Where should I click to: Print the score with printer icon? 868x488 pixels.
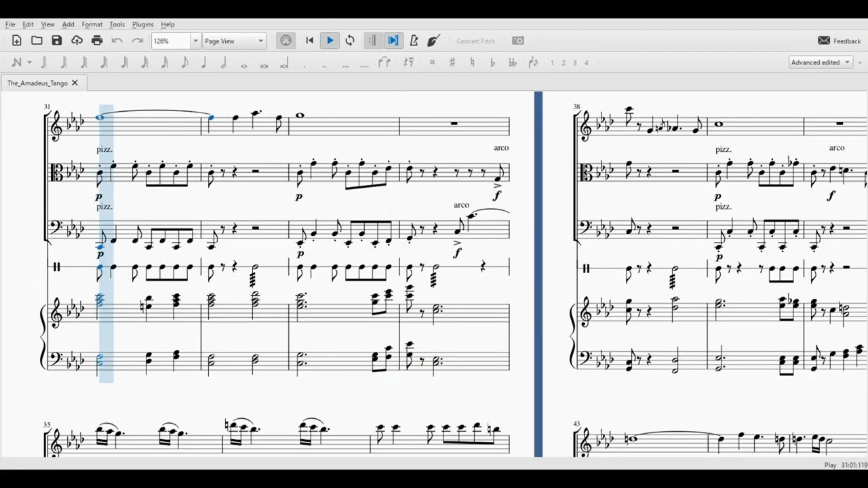97,41
